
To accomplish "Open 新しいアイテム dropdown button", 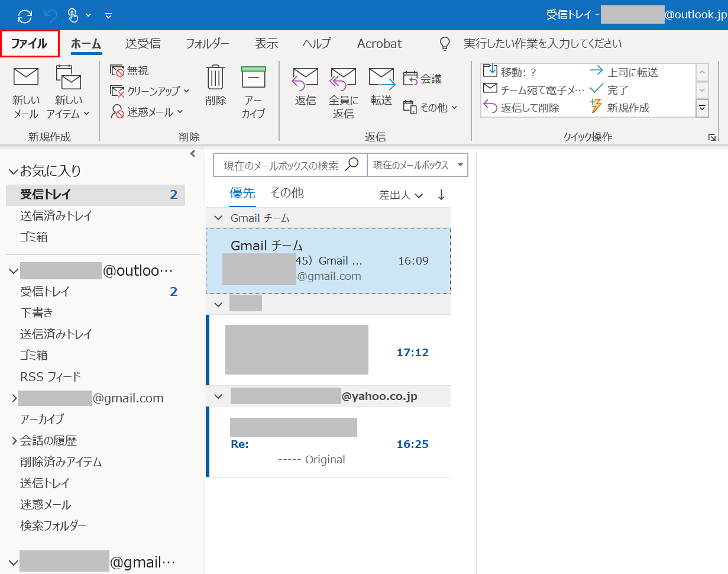I will coord(68,93).
